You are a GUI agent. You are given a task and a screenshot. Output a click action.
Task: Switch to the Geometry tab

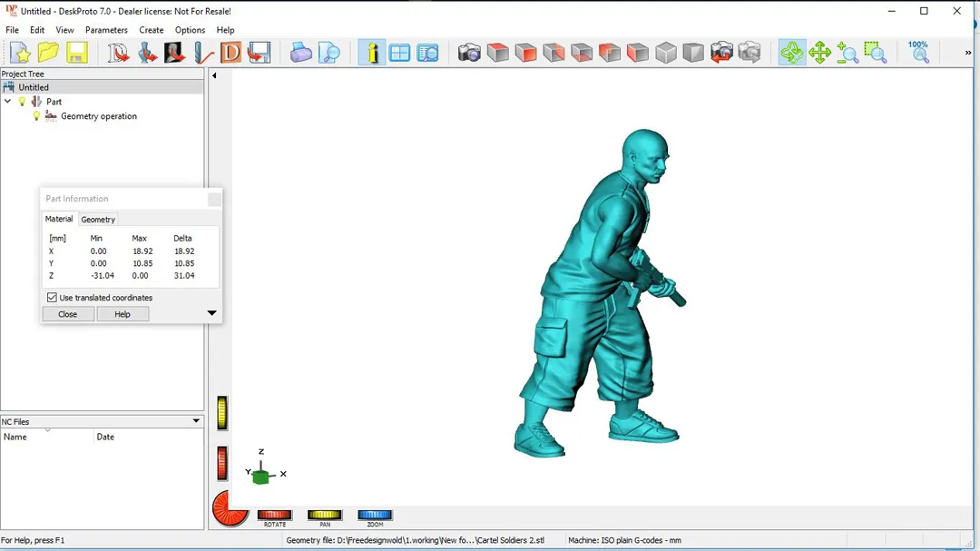[98, 220]
